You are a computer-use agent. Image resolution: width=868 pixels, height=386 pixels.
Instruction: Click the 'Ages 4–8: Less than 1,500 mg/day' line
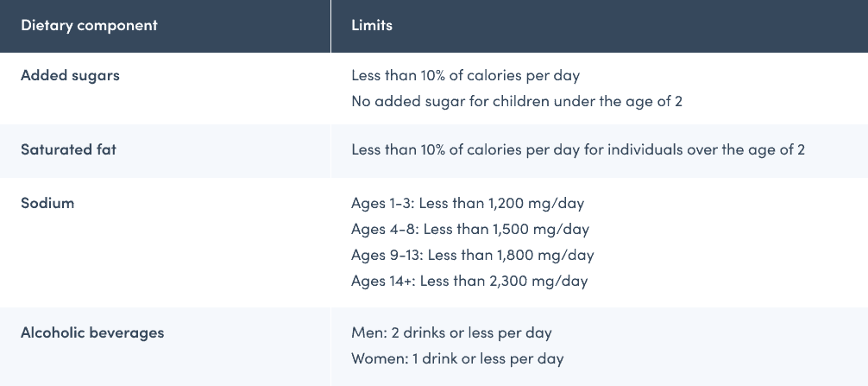point(470,230)
